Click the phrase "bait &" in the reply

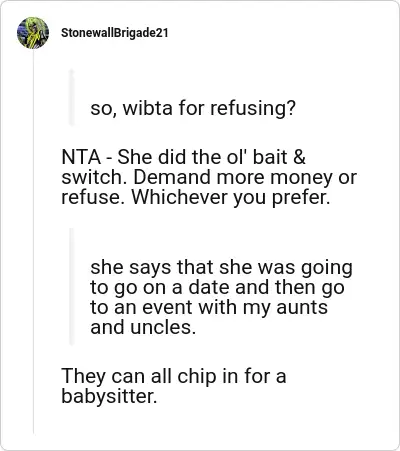[x=279, y=157]
